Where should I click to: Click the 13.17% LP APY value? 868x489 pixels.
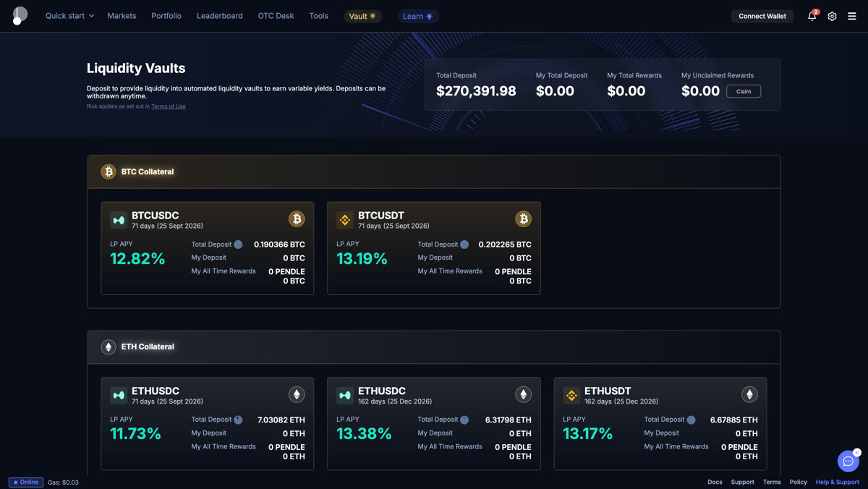[x=587, y=434]
